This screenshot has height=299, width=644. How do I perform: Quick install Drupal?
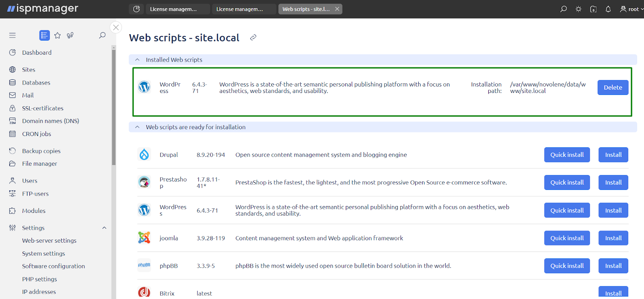(567, 155)
